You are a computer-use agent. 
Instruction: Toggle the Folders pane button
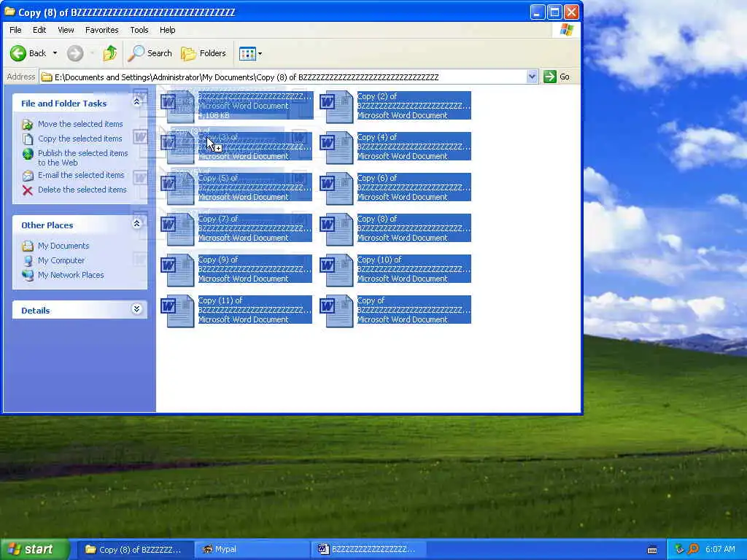click(x=204, y=53)
